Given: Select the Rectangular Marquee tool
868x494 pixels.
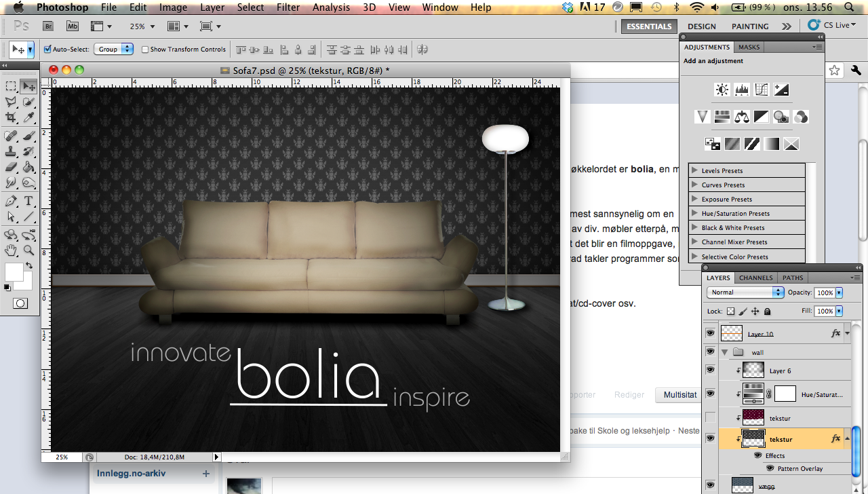Looking at the screenshot, I should pyautogui.click(x=12, y=86).
